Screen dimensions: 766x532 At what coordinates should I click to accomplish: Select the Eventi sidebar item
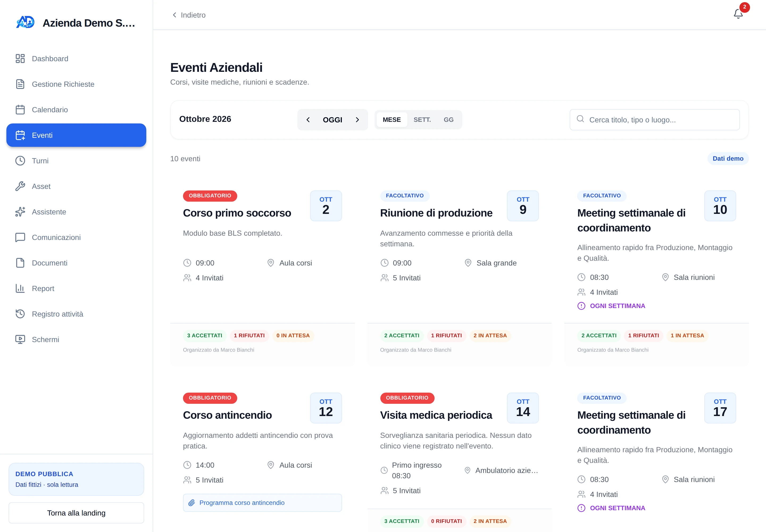point(76,135)
